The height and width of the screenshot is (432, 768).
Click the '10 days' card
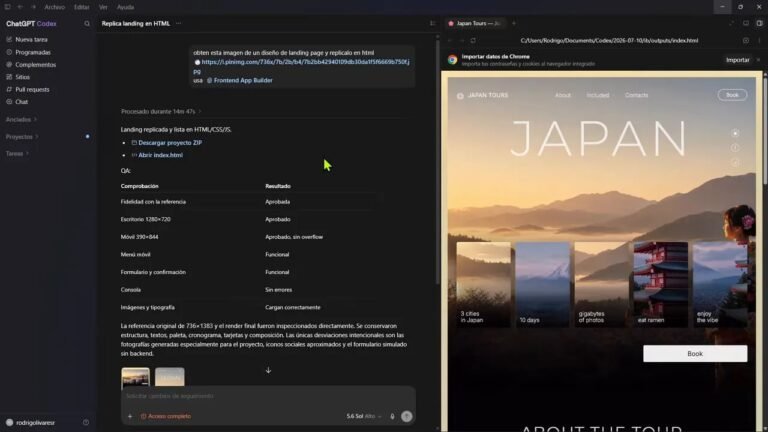pos(543,284)
